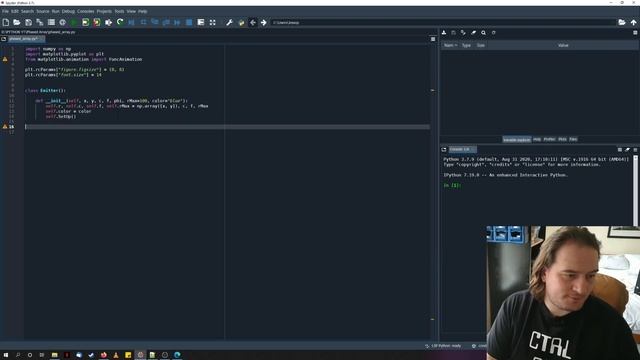Click the step into debug icon
This screenshot has width=640, height=360.
155,22
